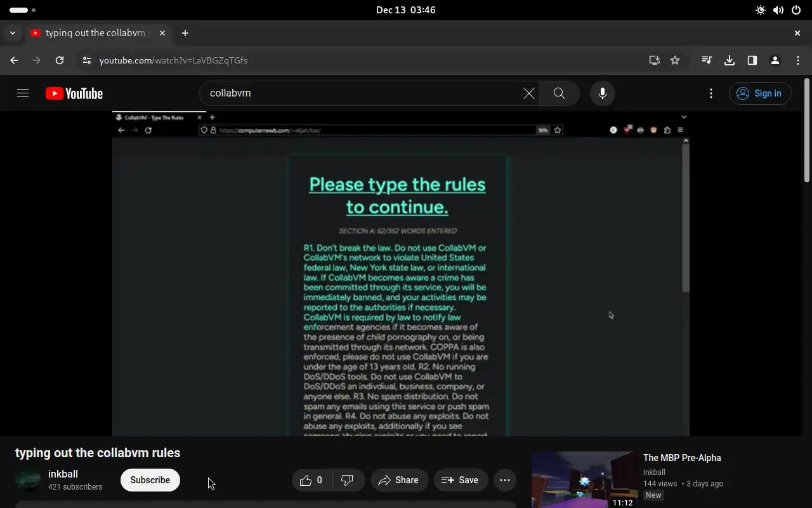Click the address bar URL
812x508 pixels.
coord(174,60)
